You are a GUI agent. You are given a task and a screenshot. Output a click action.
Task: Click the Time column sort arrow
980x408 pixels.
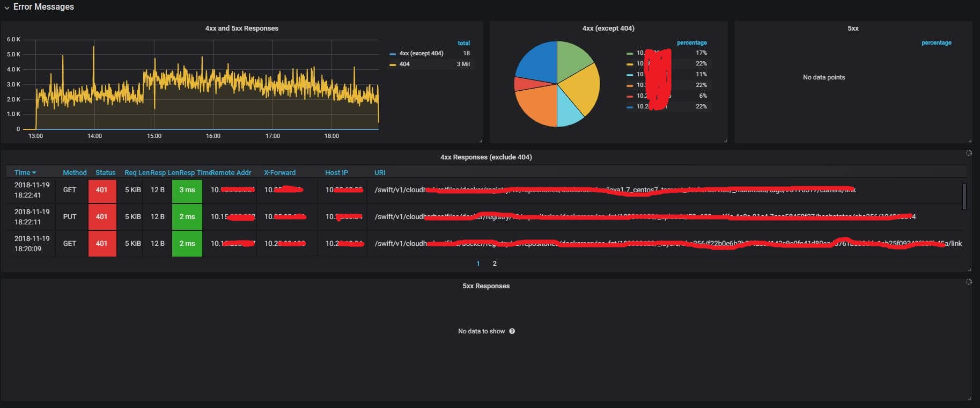coord(34,173)
